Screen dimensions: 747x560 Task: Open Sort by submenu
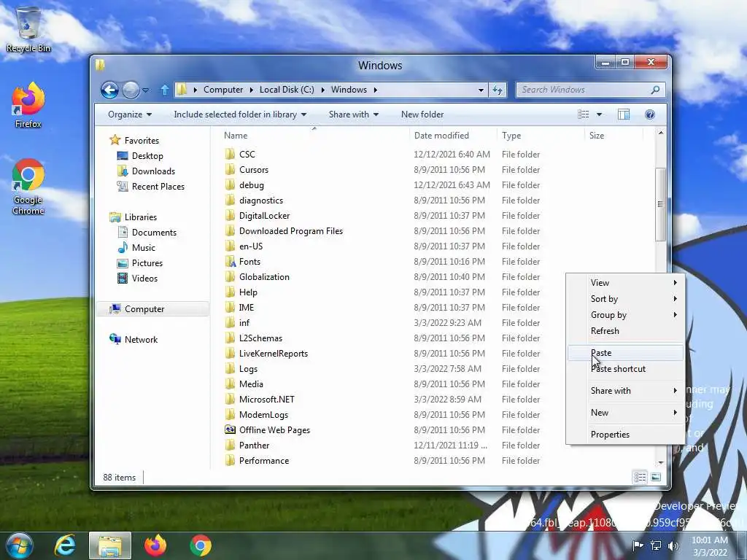[625, 298]
